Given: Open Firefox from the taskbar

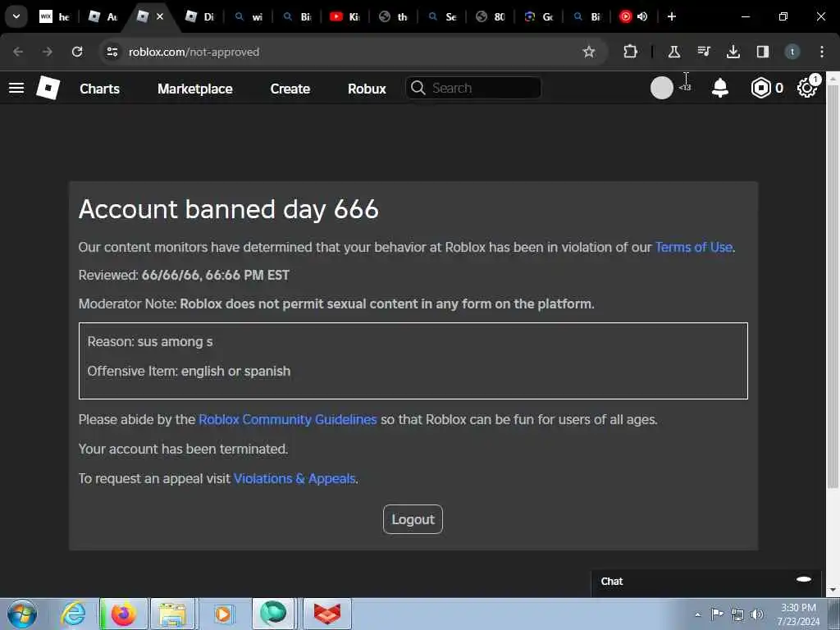Looking at the screenshot, I should (123, 614).
